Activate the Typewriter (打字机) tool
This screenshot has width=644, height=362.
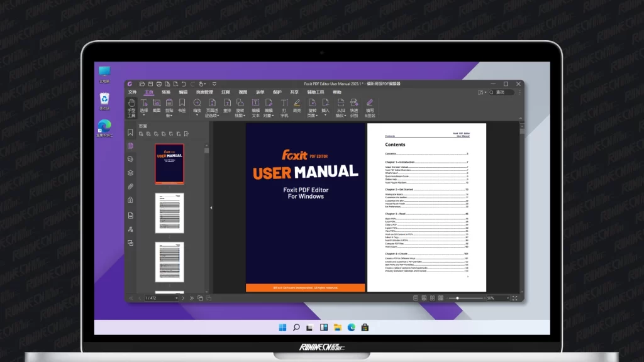click(284, 105)
